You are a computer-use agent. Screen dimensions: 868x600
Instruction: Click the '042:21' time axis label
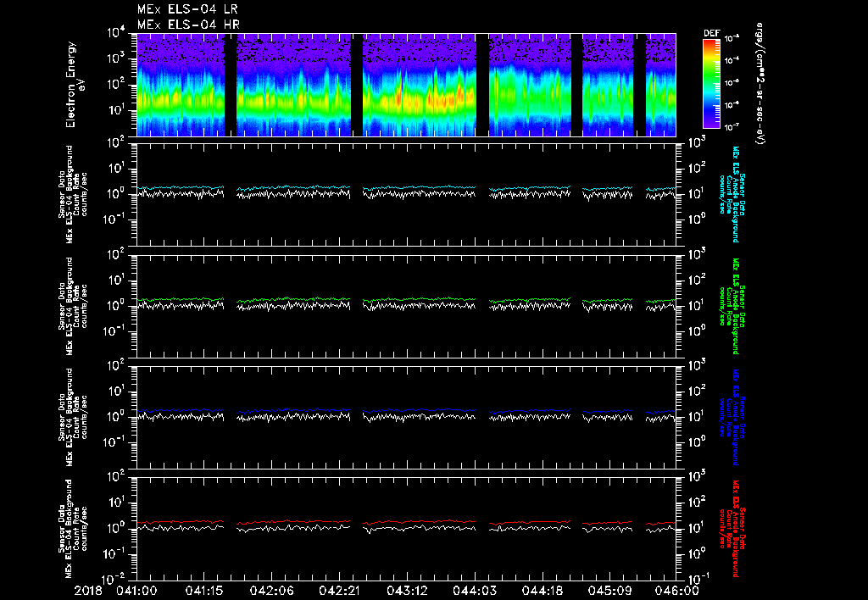pyautogui.click(x=339, y=592)
